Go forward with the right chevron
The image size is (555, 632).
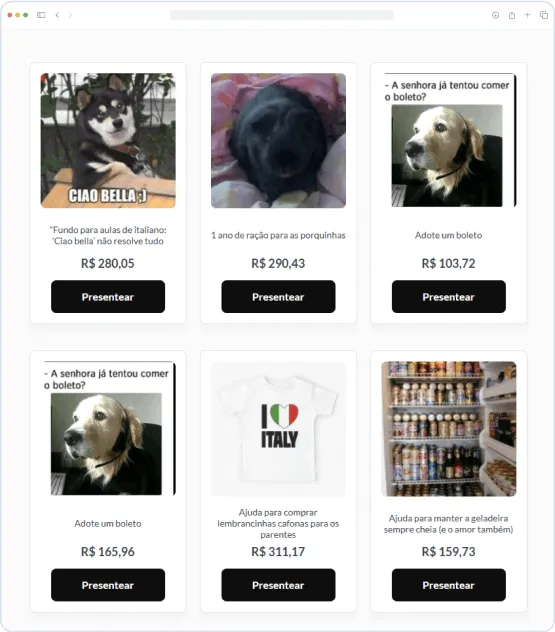click(70, 15)
